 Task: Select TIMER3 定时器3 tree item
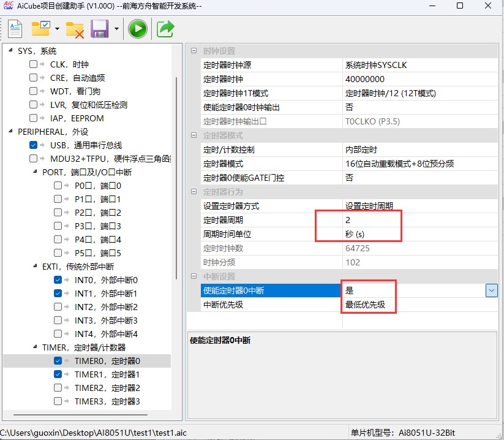(107, 402)
